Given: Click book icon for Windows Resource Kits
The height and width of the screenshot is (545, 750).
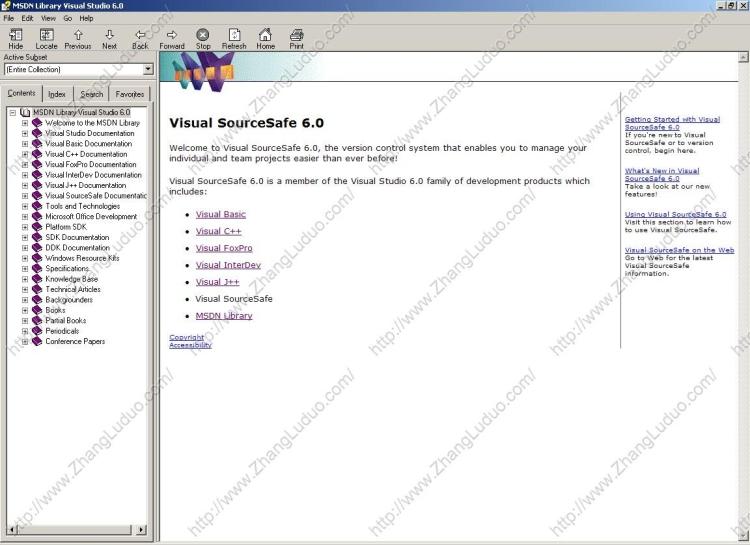Looking at the screenshot, I should [x=37, y=258].
